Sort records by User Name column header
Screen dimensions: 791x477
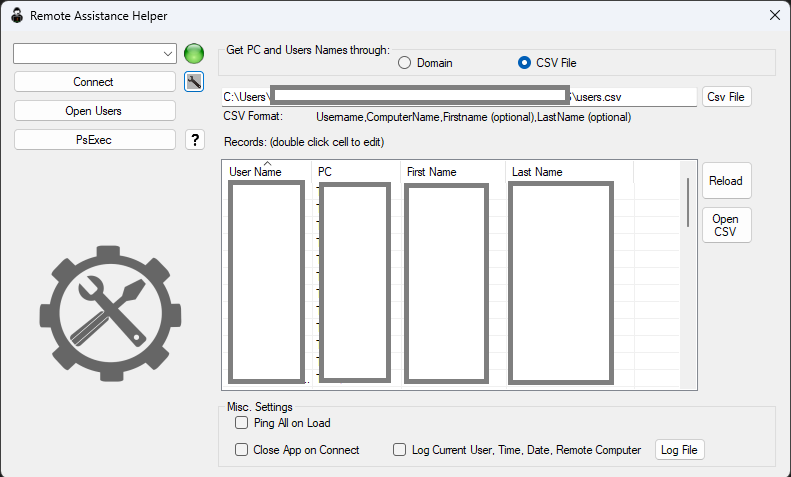(x=267, y=171)
